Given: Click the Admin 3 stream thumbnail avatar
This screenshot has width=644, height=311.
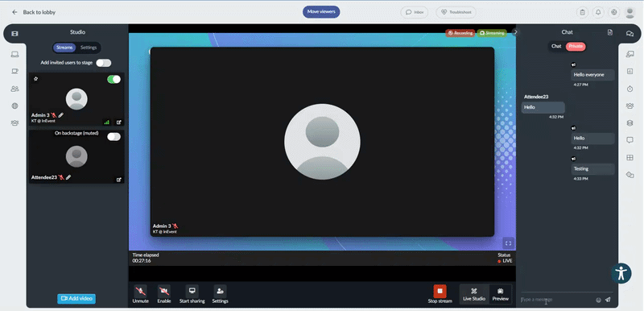Looking at the screenshot, I should click(x=76, y=99).
